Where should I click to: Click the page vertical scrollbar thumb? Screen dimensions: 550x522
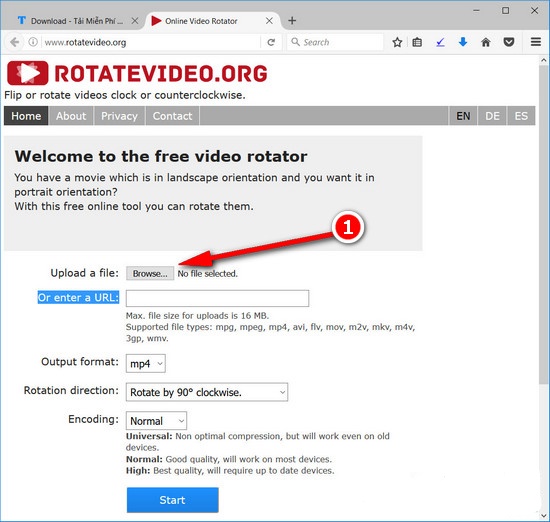point(543,225)
